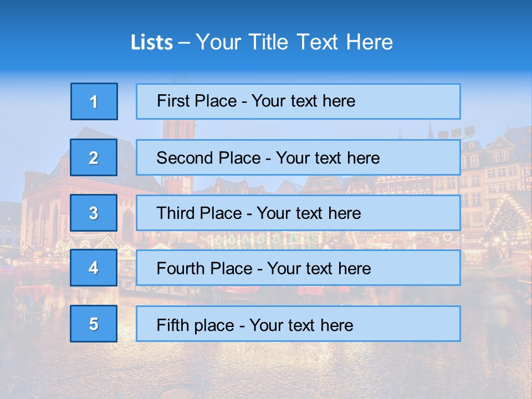Click the number 1 box
Viewport: 532px width, 399px height.
click(x=94, y=101)
